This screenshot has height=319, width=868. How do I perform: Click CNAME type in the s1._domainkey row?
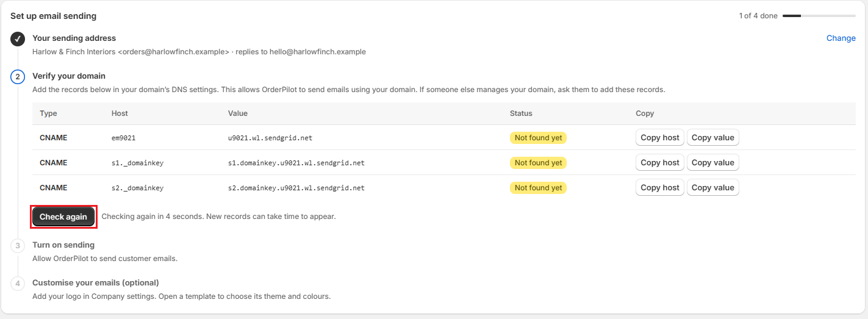tap(54, 163)
